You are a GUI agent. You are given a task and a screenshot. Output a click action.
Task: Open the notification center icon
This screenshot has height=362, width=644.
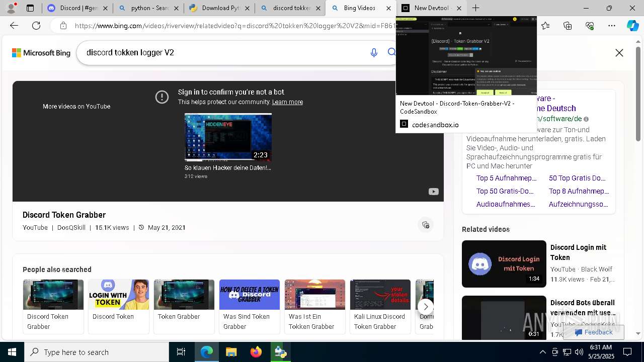tap(627, 352)
